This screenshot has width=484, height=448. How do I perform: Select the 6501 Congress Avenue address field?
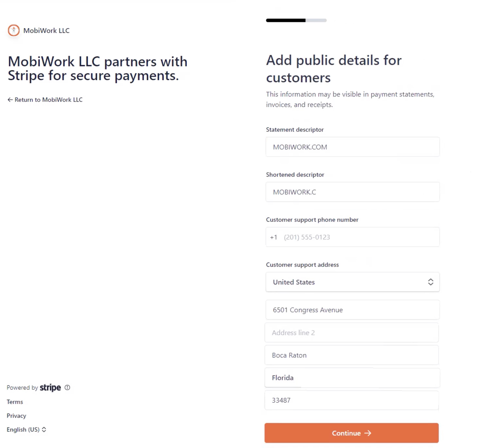[352, 310]
